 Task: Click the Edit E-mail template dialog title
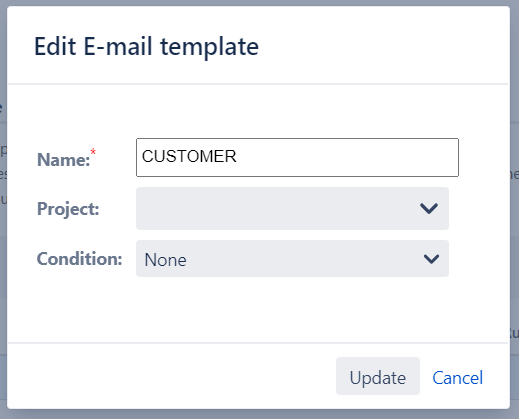tap(146, 47)
